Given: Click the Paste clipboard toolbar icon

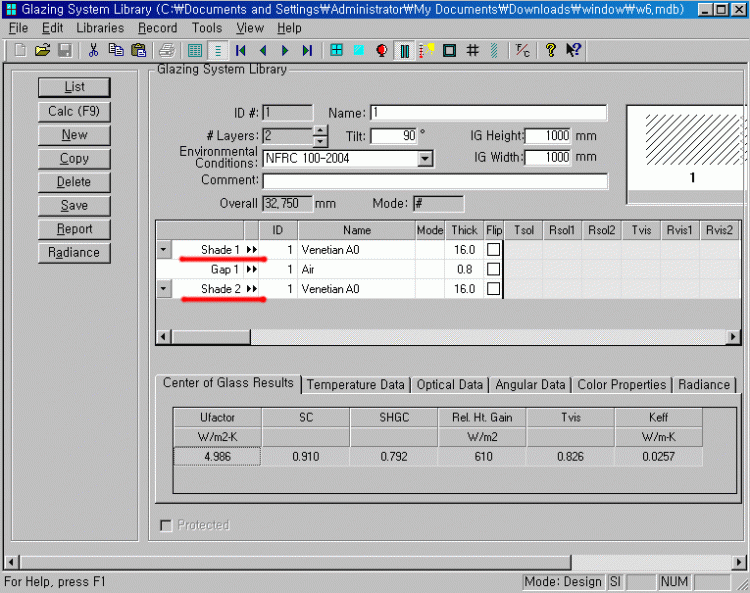Looking at the screenshot, I should point(136,50).
